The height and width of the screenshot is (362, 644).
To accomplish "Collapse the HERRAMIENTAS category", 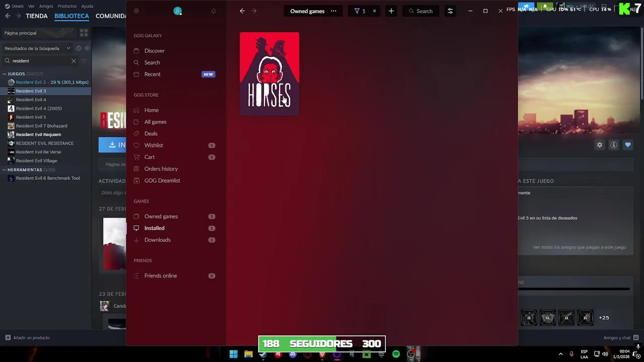I will click(x=5, y=170).
